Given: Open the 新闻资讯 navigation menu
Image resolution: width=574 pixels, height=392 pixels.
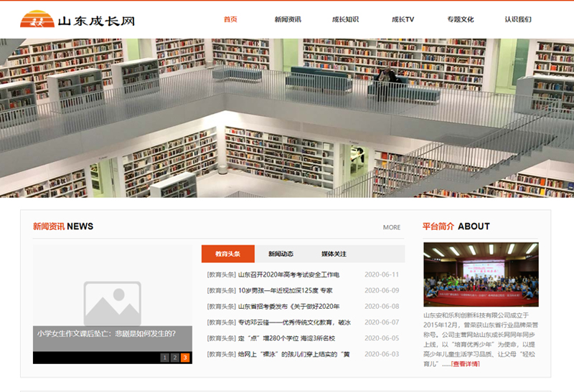Looking at the screenshot, I should [x=288, y=19].
